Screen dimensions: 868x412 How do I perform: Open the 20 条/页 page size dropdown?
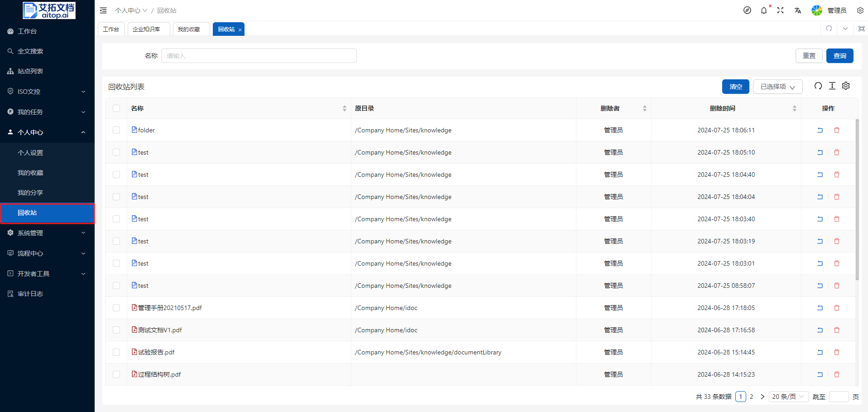coord(788,397)
